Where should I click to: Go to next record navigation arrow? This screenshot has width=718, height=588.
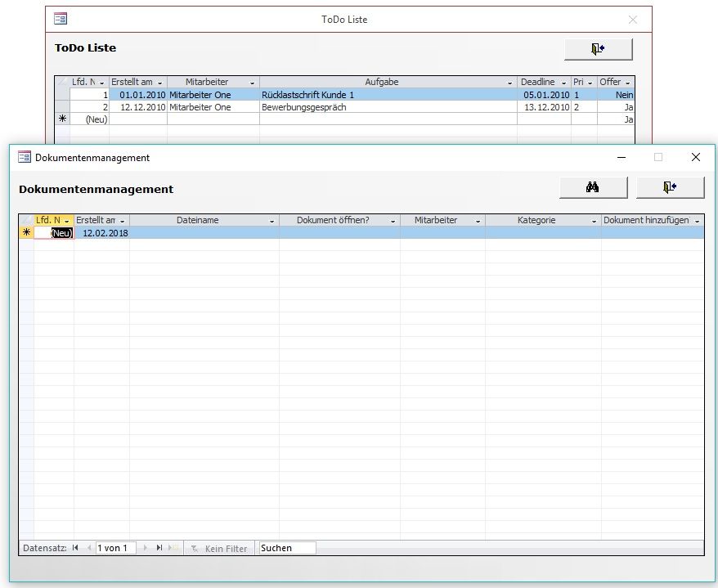146,548
